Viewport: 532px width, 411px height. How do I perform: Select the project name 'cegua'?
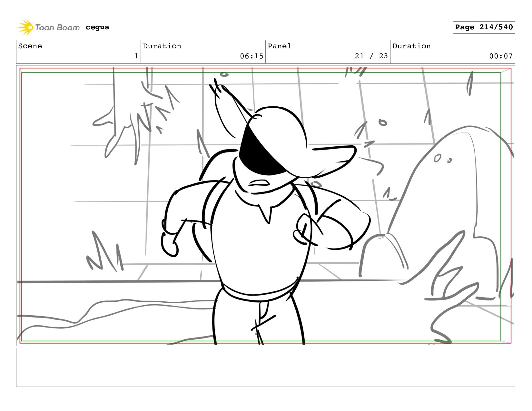(x=97, y=27)
